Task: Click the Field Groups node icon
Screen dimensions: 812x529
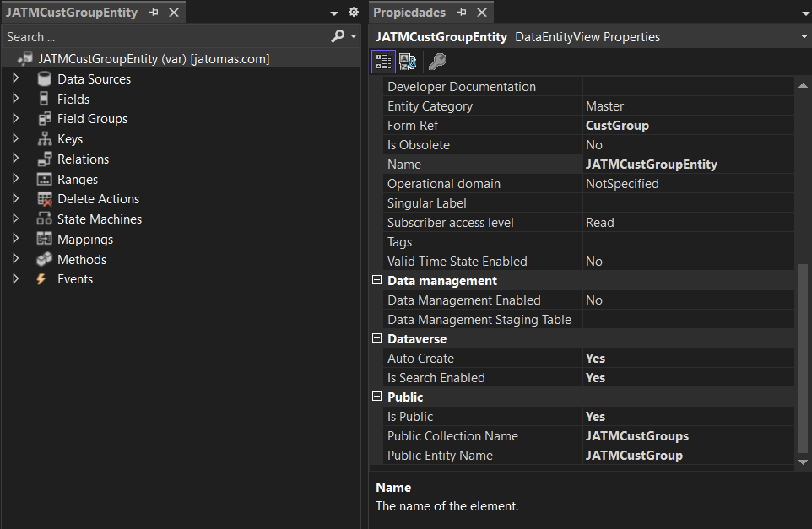Action: pyautogui.click(x=45, y=118)
